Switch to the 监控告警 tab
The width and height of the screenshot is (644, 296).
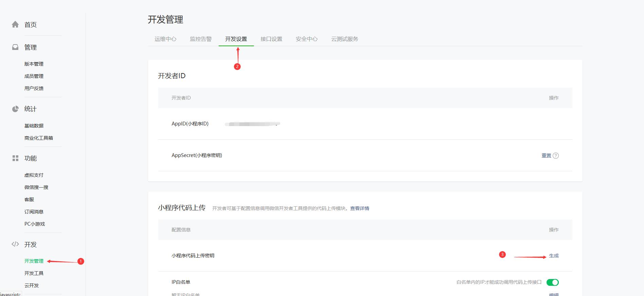pyautogui.click(x=201, y=39)
